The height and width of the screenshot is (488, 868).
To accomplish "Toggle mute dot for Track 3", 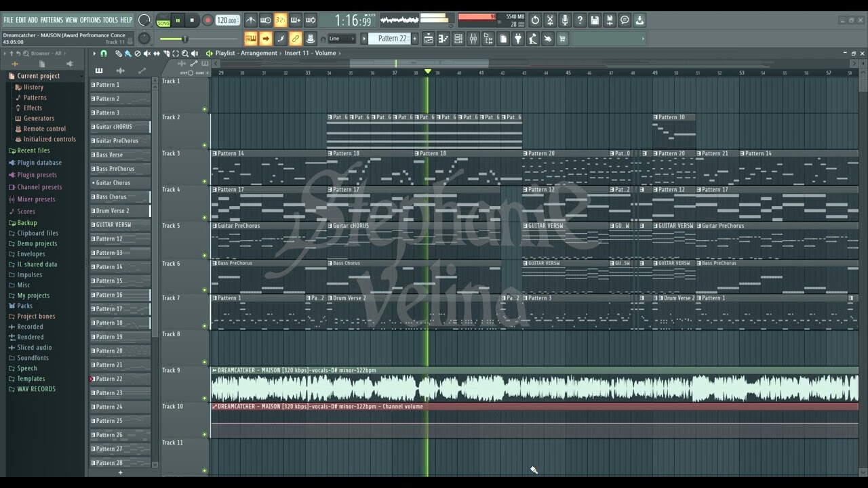I will point(204,182).
